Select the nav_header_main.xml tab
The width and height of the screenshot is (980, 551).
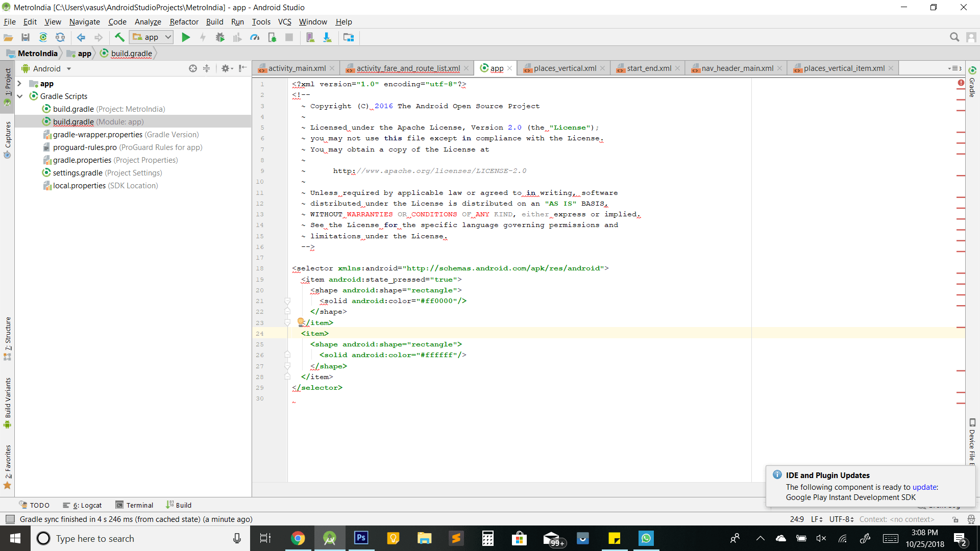pyautogui.click(x=733, y=67)
